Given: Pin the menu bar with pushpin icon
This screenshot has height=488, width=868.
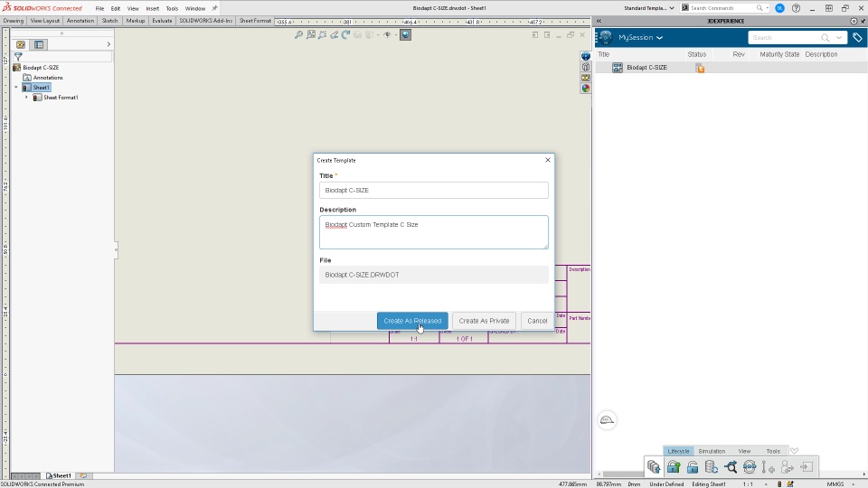Looking at the screenshot, I should pyautogui.click(x=215, y=8).
